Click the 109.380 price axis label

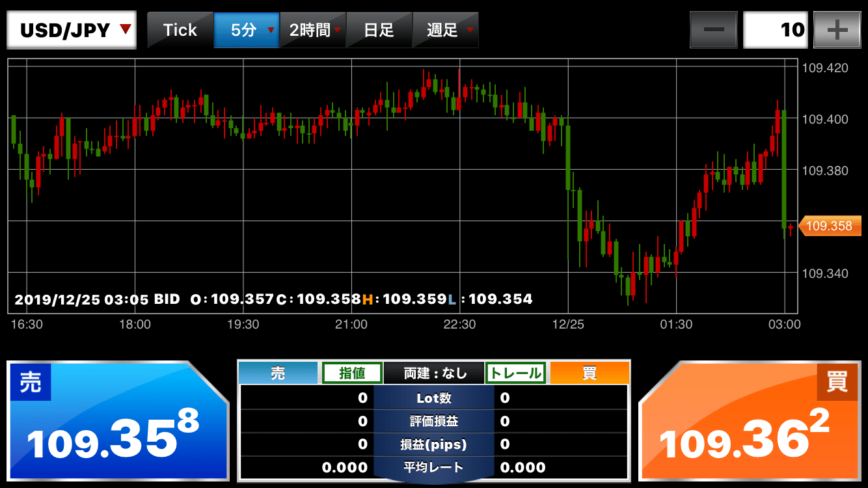click(825, 170)
